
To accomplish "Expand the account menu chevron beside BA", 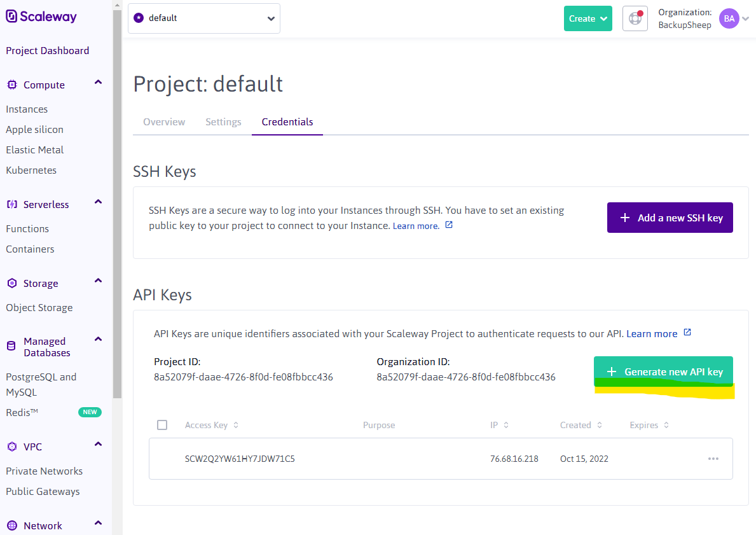I will 745,19.
